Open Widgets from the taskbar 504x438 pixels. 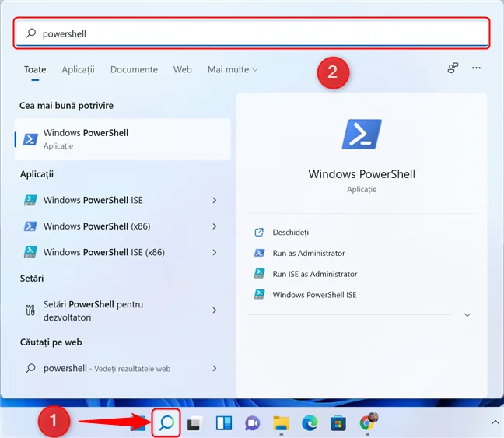tap(224, 423)
